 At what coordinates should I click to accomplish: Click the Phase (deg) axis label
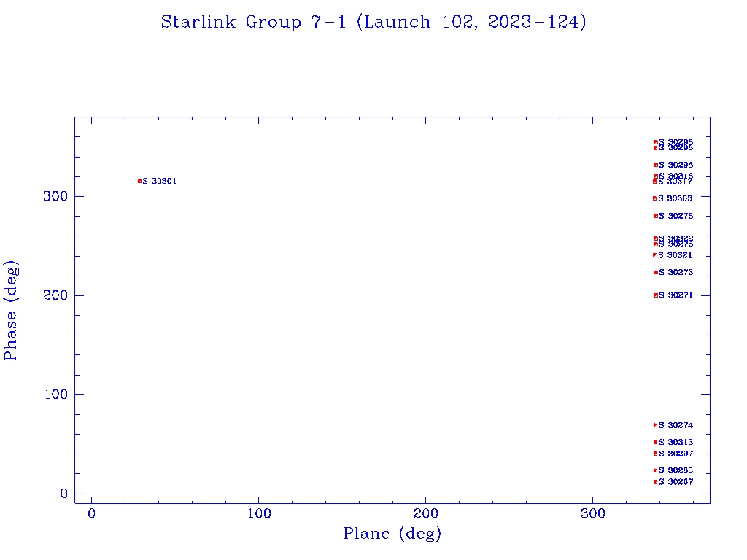(10, 311)
